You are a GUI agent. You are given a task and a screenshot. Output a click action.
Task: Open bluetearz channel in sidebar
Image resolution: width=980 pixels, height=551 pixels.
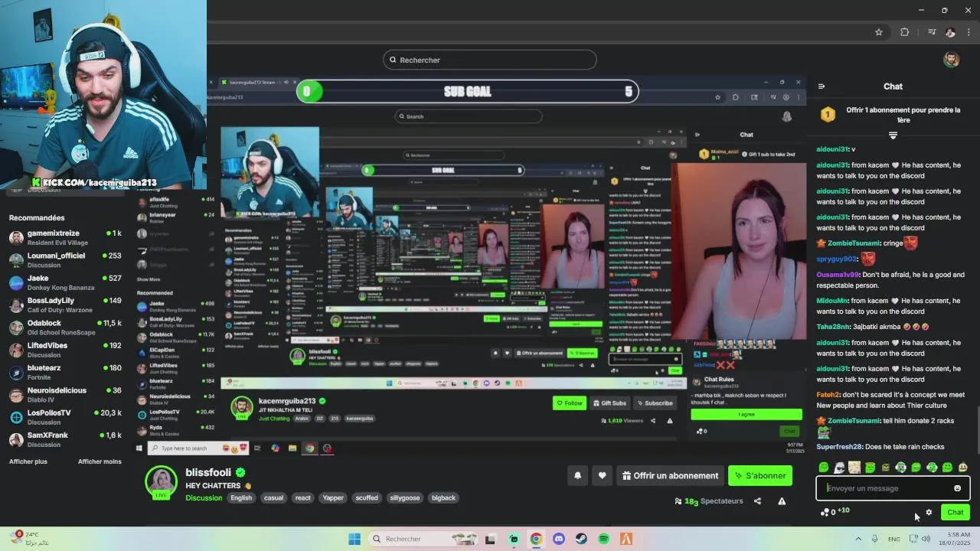[x=65, y=372]
